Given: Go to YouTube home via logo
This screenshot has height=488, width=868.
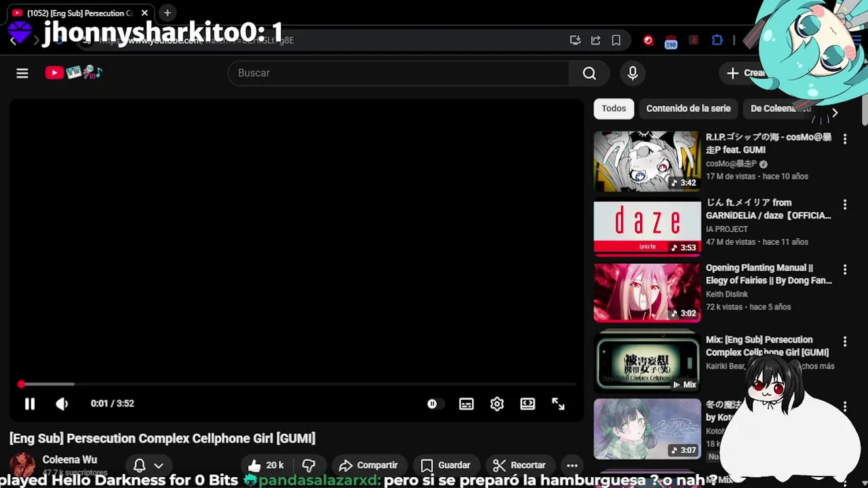Looking at the screenshot, I should [x=73, y=73].
